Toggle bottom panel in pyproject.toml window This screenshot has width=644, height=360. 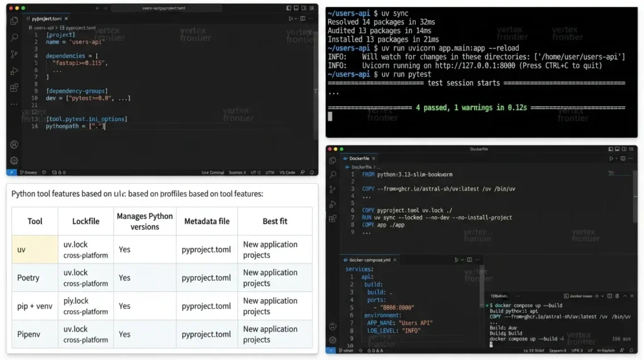296,8
